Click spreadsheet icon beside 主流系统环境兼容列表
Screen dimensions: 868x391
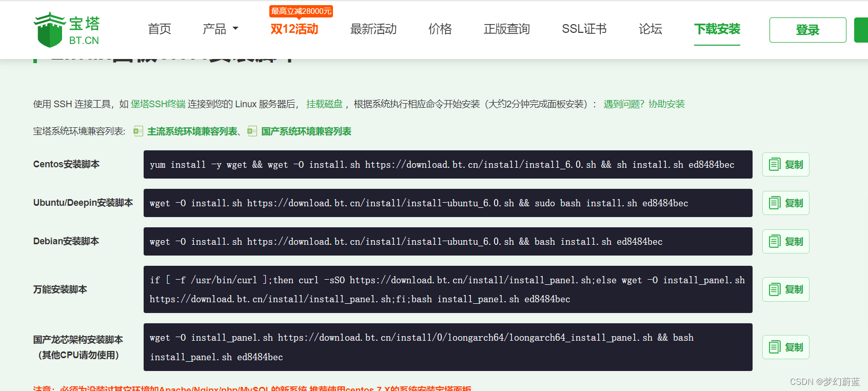[138, 131]
